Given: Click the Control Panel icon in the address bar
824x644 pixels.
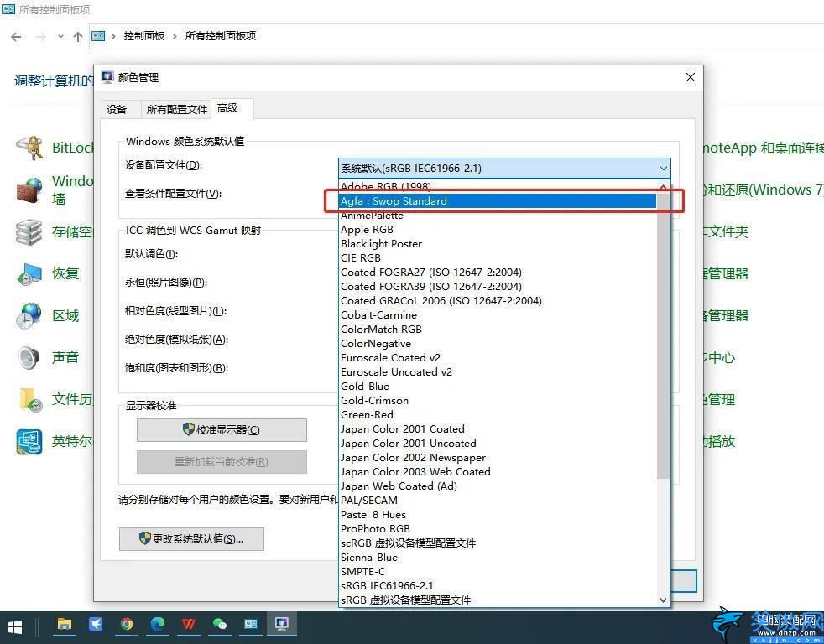Looking at the screenshot, I should (98, 36).
